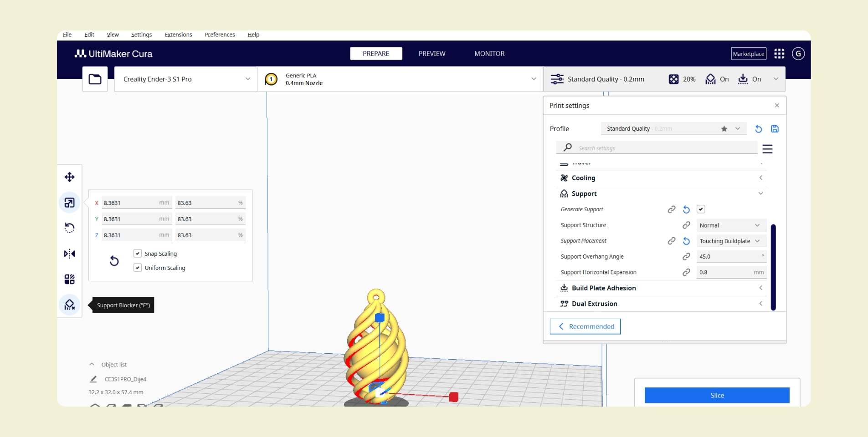This screenshot has width=868, height=437.
Task: Open the settings visibility hamburger menu
Action: coord(767,149)
